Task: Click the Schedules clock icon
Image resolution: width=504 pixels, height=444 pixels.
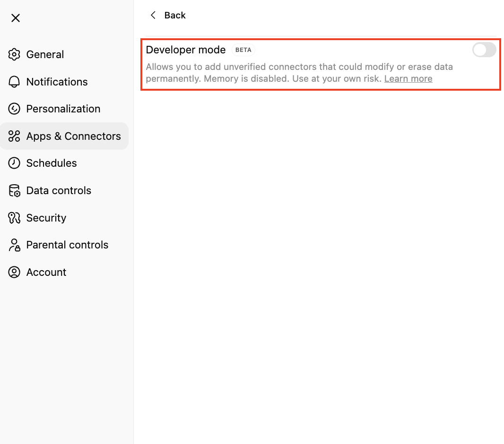Action: pyautogui.click(x=14, y=163)
